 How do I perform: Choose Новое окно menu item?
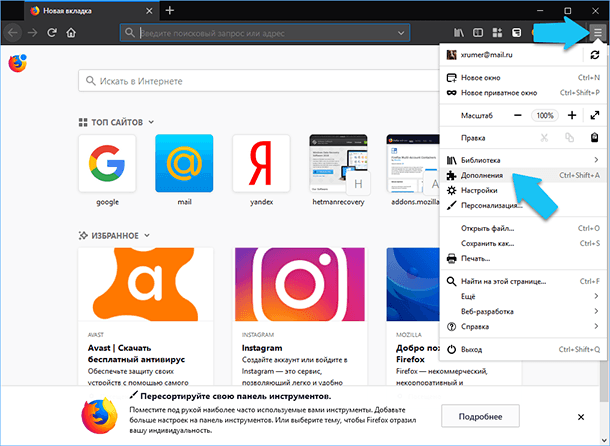point(523,78)
